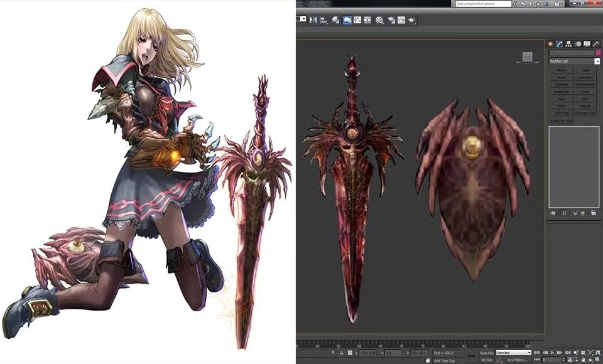Viewport: 603px width, 364px height.
Task: Toggle the highlighted Ribbon toolbar button
Action: pyautogui.click(x=347, y=20)
